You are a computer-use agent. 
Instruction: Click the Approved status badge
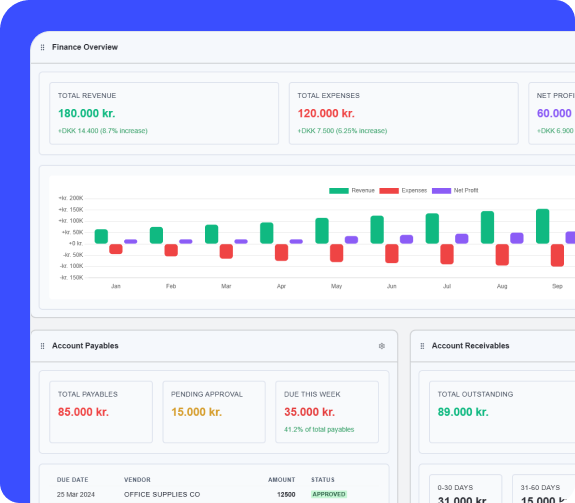pyautogui.click(x=329, y=494)
